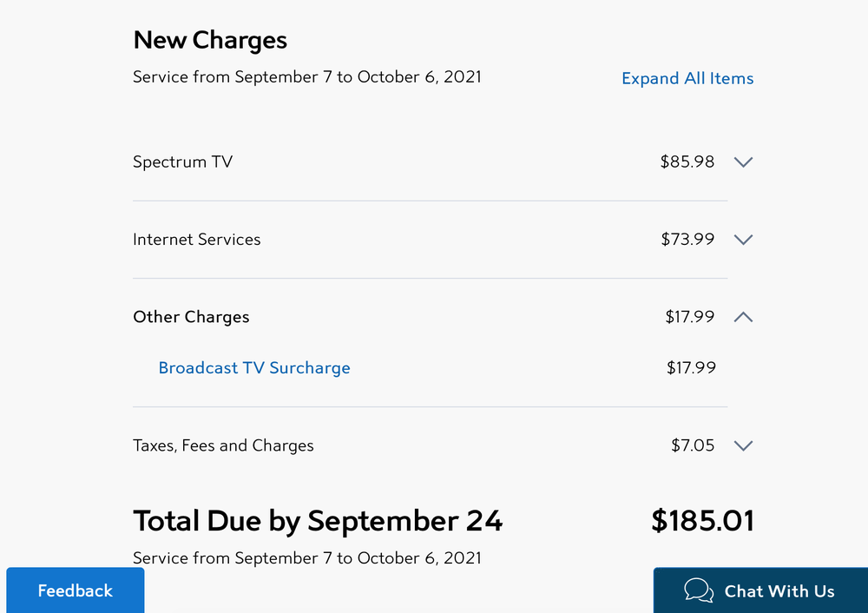Click the Feedback button

coord(75,591)
